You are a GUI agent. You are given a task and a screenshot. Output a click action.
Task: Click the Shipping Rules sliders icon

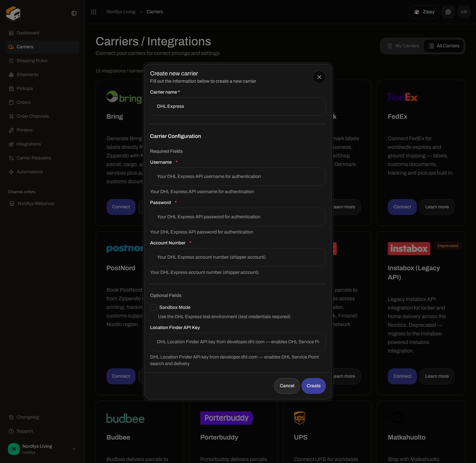tap(11, 61)
